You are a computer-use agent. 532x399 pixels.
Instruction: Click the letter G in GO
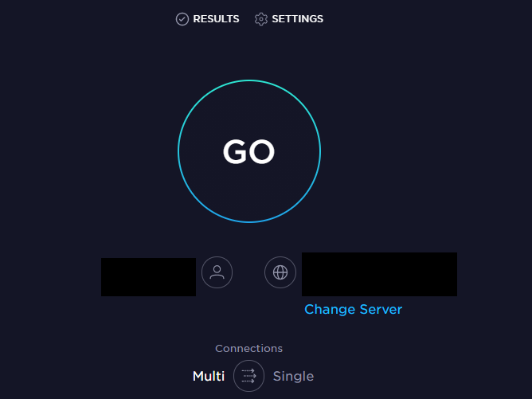click(x=235, y=151)
